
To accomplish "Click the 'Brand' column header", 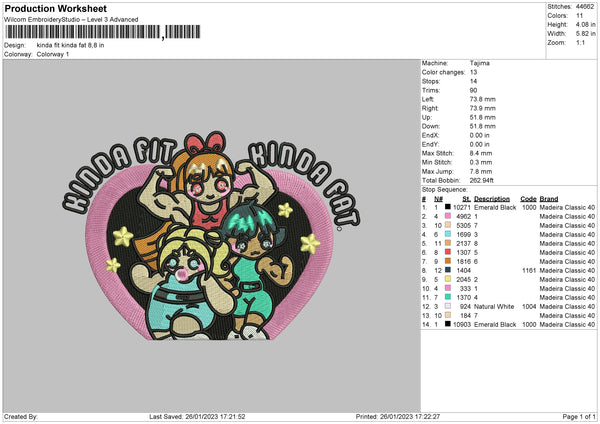I will click(549, 199).
